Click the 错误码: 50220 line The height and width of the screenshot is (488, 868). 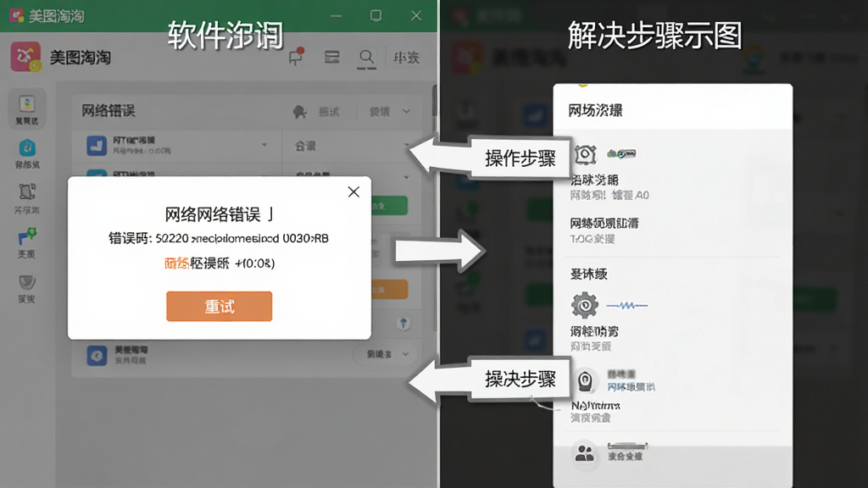click(219, 238)
